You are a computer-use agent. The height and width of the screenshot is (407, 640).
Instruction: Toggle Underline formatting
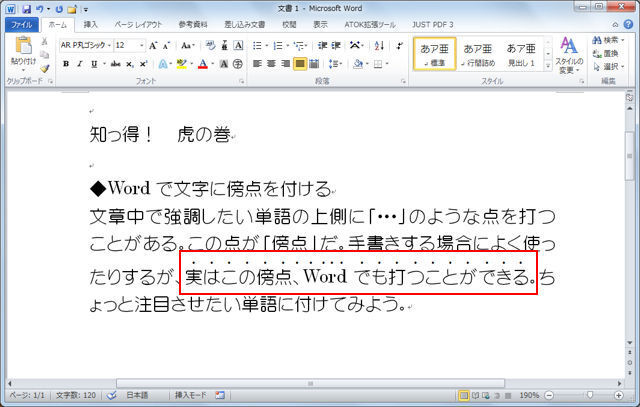94,64
